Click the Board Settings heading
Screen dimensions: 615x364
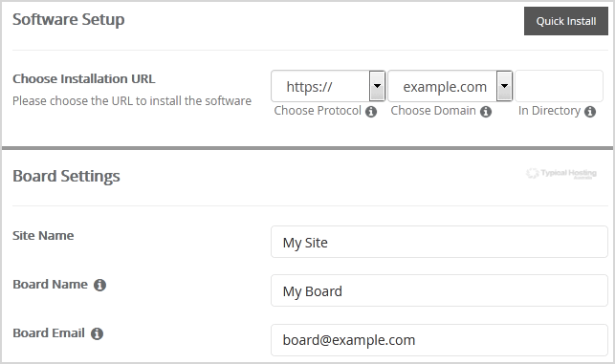click(x=66, y=177)
